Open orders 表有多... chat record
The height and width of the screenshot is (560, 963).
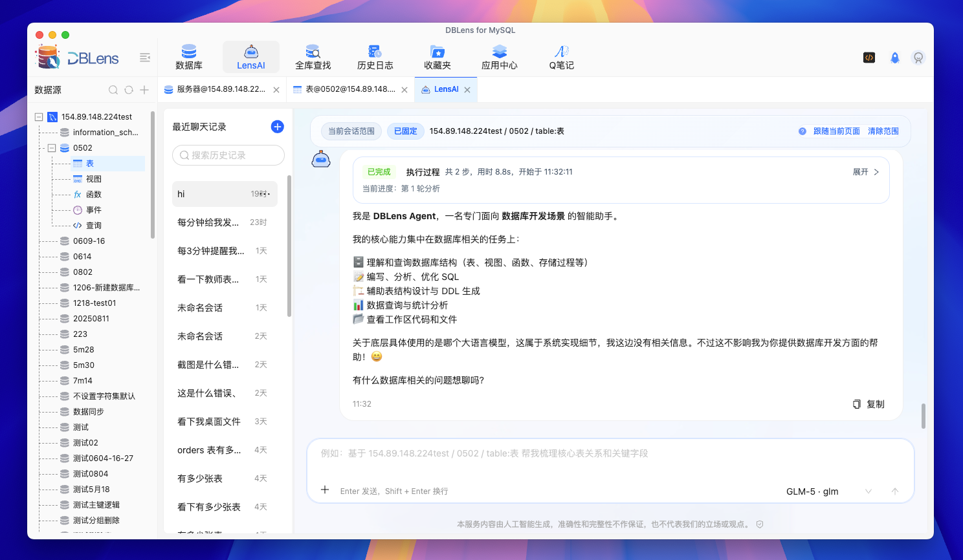click(225, 450)
